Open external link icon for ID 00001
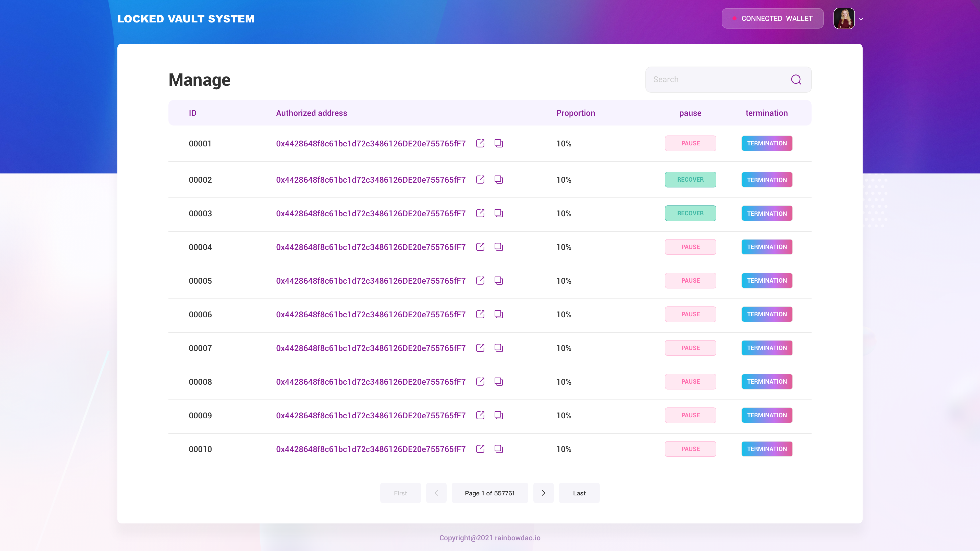This screenshot has width=980, height=551. coord(480,143)
